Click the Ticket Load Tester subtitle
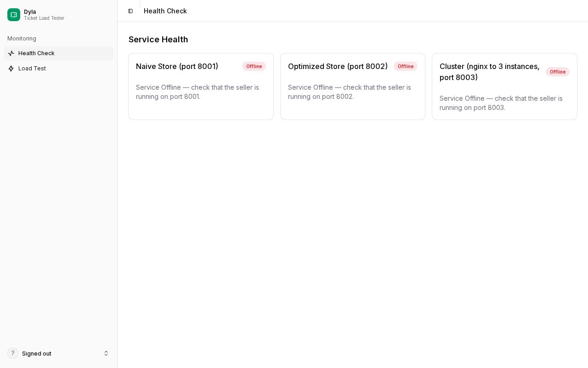The image size is (588, 368). tap(44, 18)
